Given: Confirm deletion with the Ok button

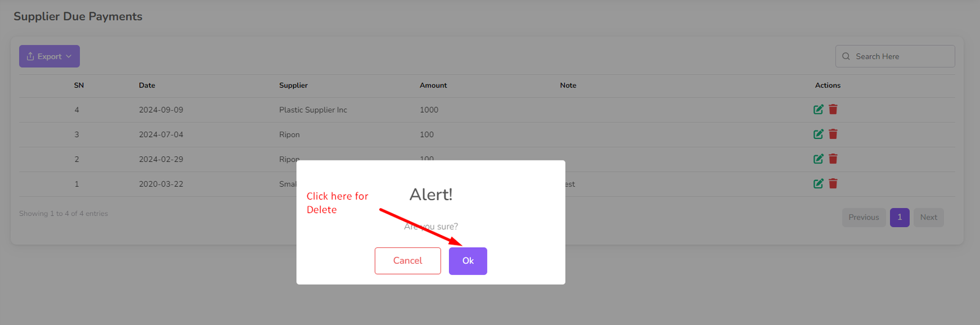Looking at the screenshot, I should tap(467, 261).
